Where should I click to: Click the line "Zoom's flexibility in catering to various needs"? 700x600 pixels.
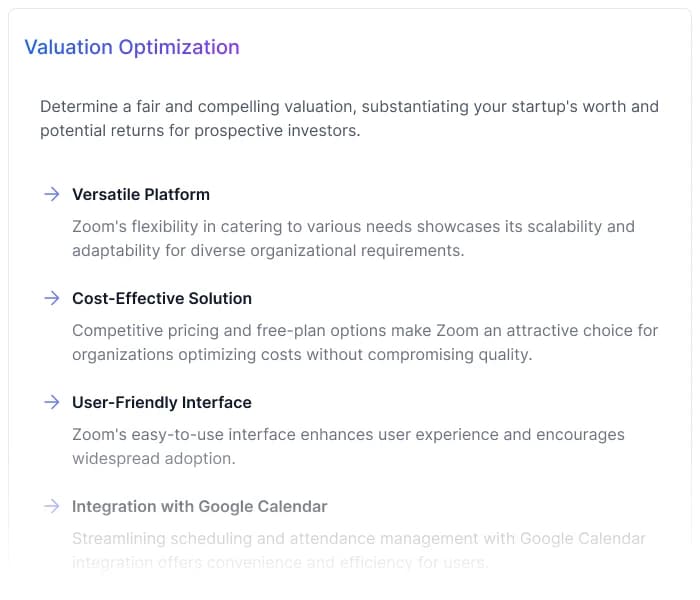(353, 226)
